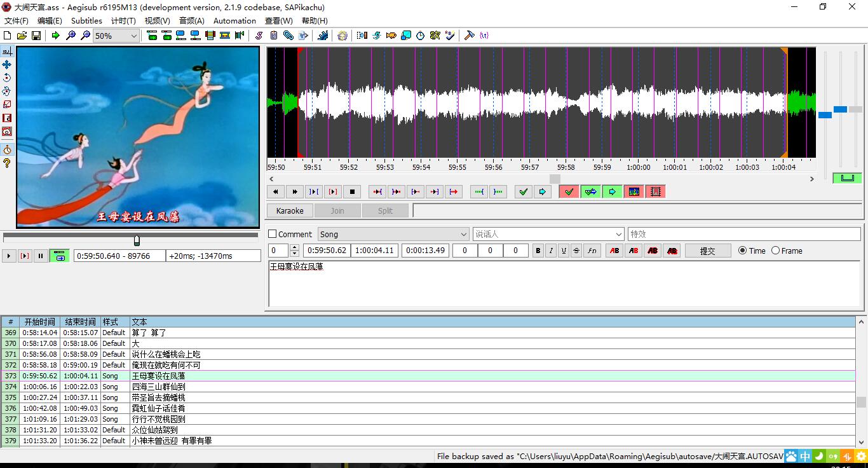Open the Subtitles menu

pos(86,20)
